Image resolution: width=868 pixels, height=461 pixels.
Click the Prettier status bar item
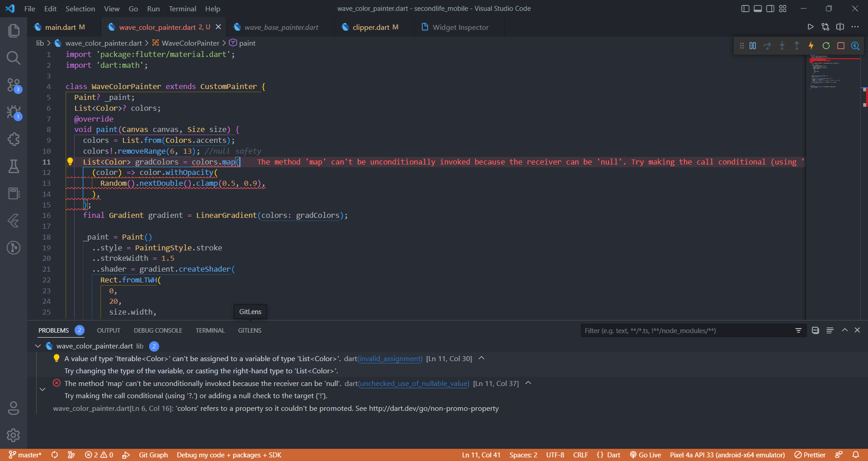(x=810, y=455)
